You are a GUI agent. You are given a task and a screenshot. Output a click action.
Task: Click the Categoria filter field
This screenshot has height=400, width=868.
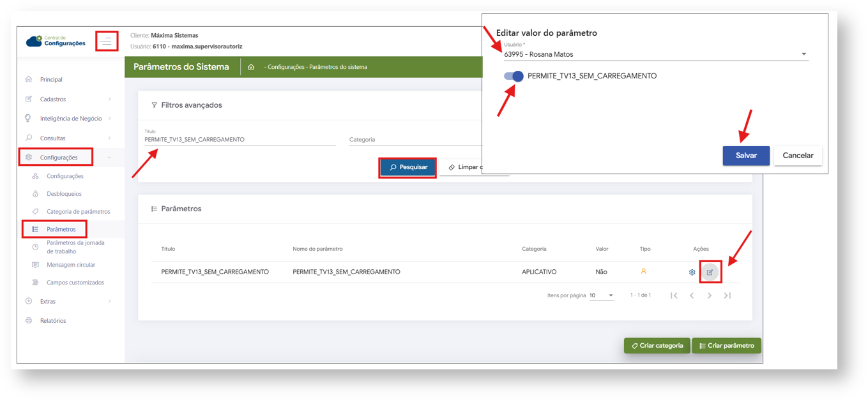click(415, 139)
